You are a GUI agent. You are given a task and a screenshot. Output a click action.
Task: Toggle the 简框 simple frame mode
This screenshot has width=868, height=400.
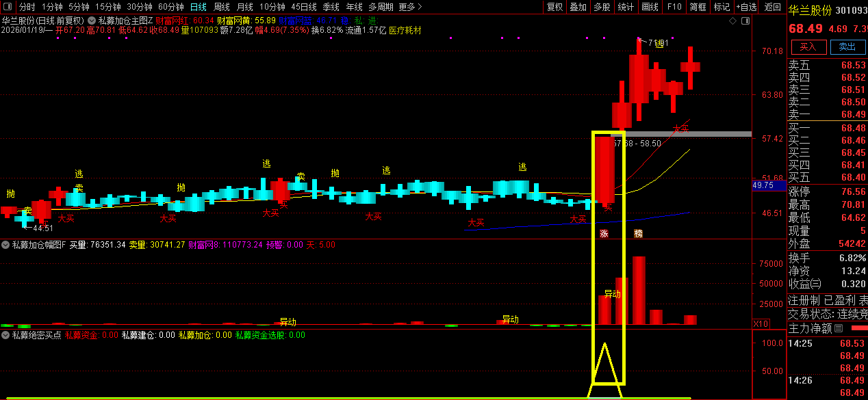[698, 7]
